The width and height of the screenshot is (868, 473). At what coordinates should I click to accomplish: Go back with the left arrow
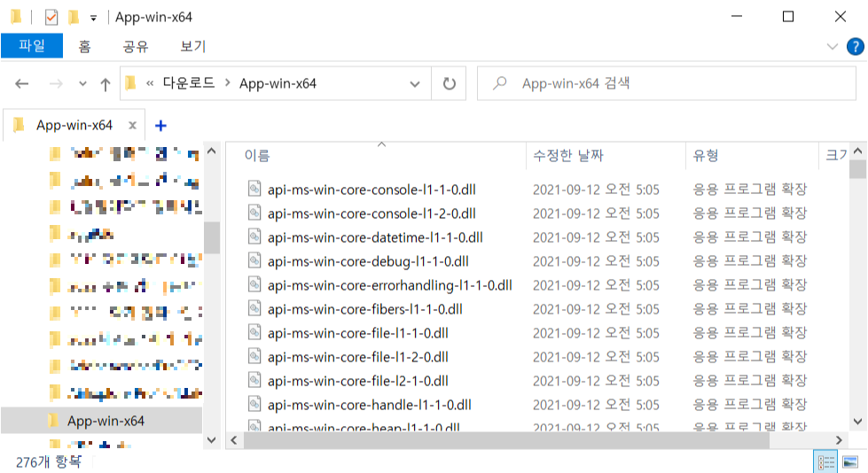click(x=21, y=84)
